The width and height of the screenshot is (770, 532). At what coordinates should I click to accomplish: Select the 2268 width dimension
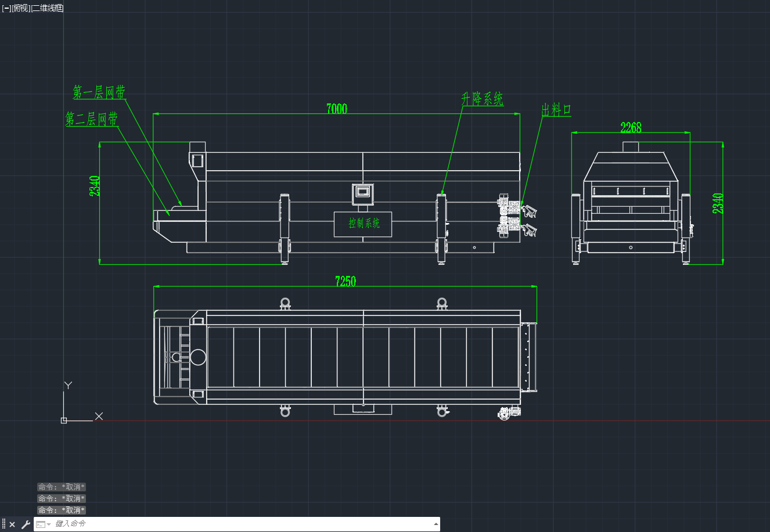[x=631, y=127]
